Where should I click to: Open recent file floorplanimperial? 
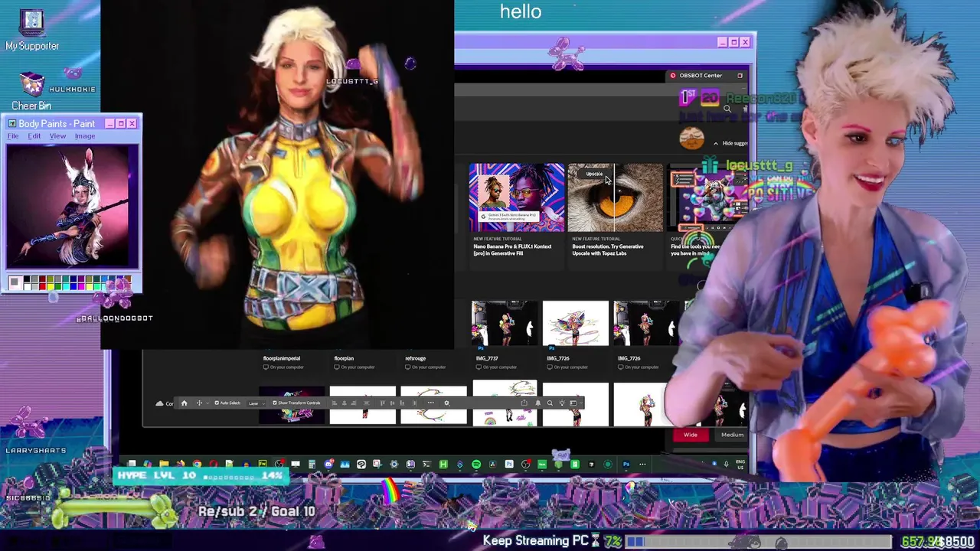point(282,358)
